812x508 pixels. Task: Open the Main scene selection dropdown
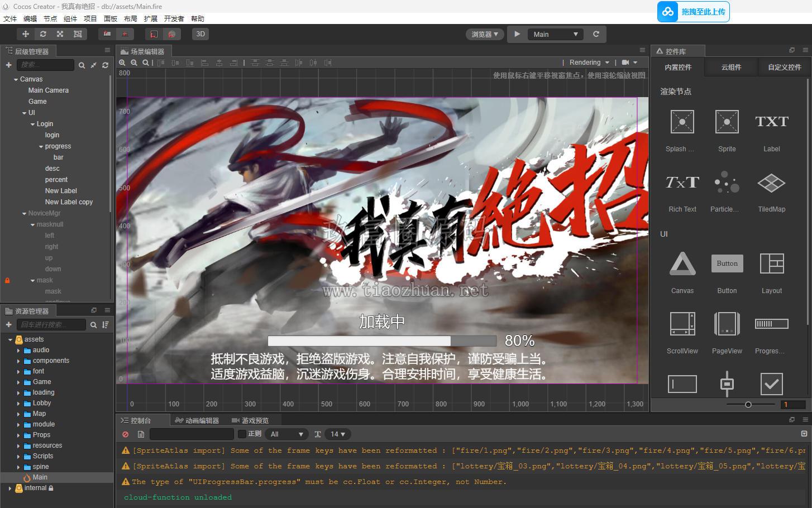click(555, 34)
